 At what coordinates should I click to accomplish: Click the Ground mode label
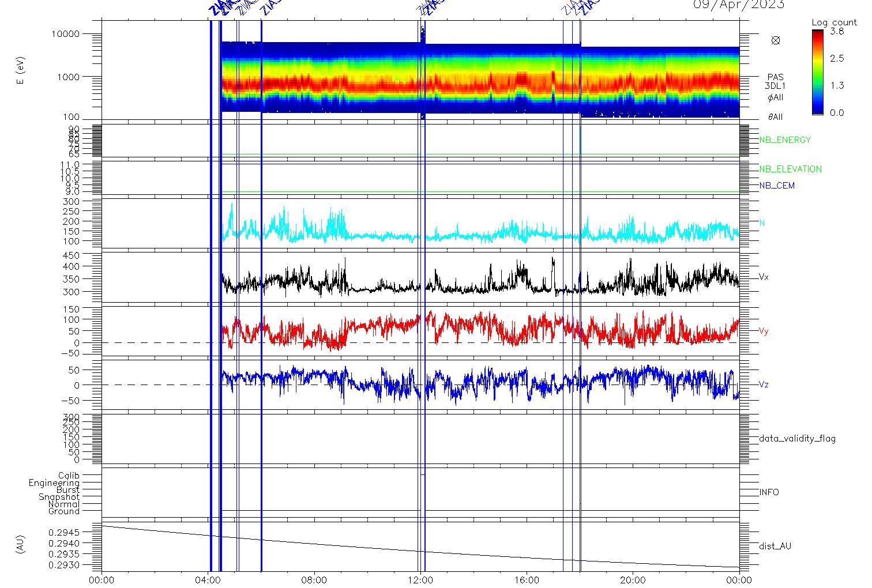pyautogui.click(x=64, y=511)
